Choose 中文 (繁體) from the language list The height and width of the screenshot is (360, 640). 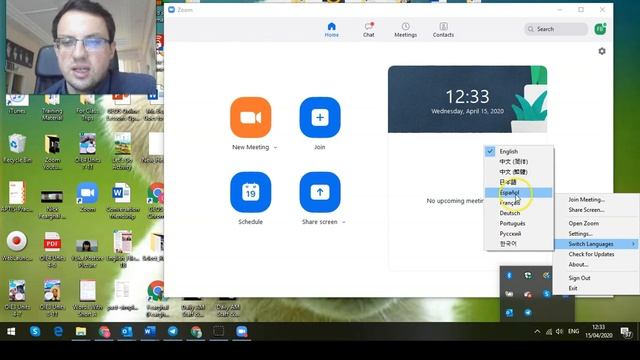(519, 172)
